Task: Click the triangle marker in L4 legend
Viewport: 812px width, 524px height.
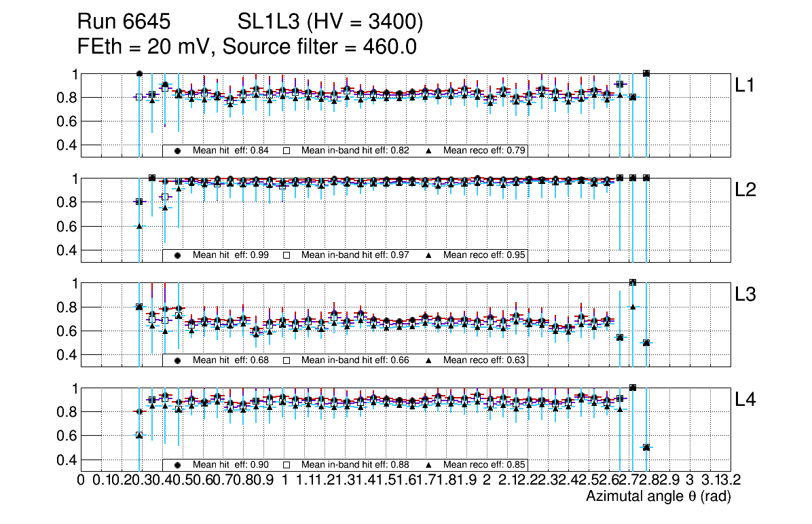Action: [429, 465]
